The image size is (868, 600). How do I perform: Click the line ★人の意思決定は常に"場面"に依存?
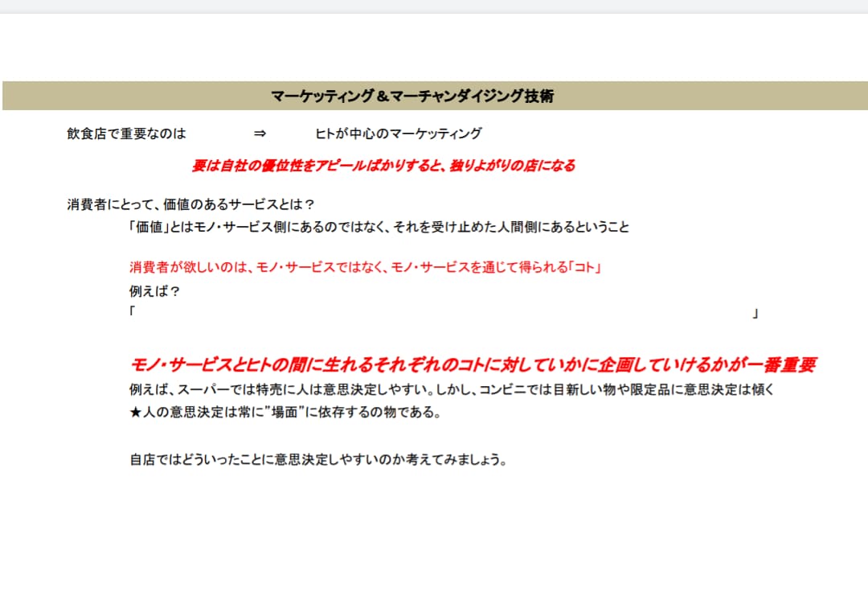tap(285, 413)
